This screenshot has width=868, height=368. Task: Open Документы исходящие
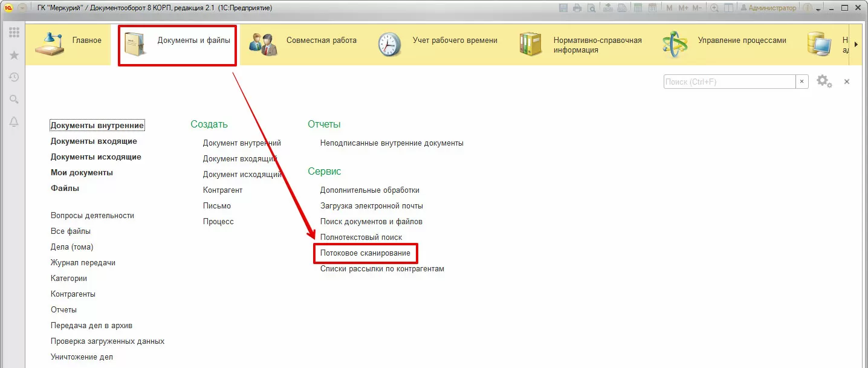pyautogui.click(x=96, y=157)
